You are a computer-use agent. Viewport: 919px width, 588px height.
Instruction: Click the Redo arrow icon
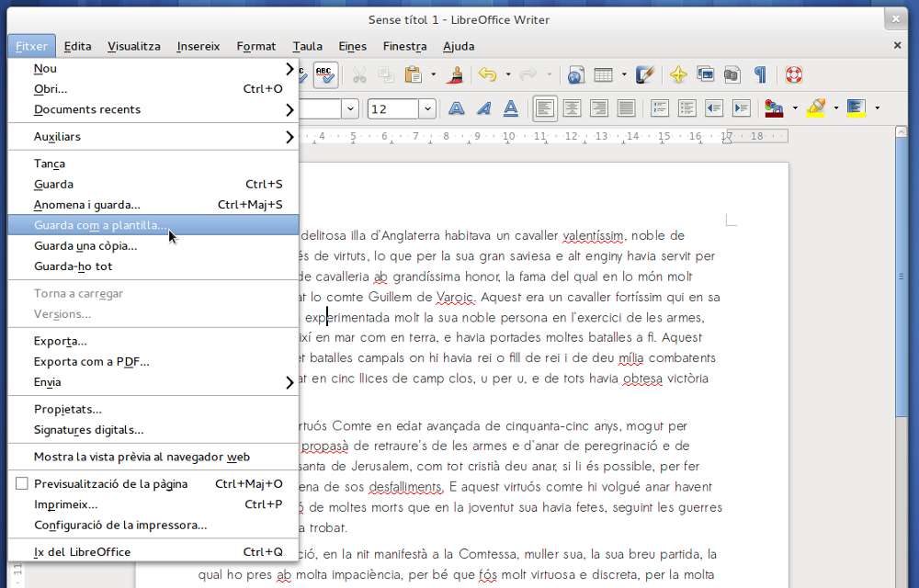pyautogui.click(x=528, y=75)
